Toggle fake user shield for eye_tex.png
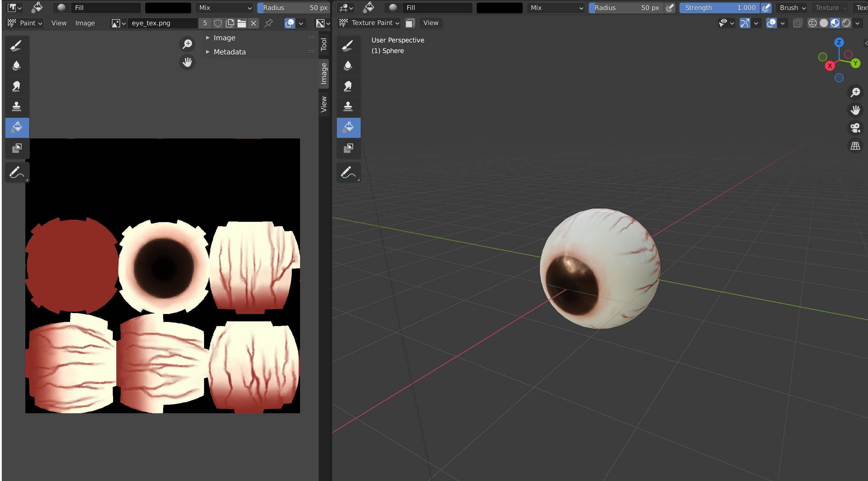The height and width of the screenshot is (481, 868). (218, 23)
